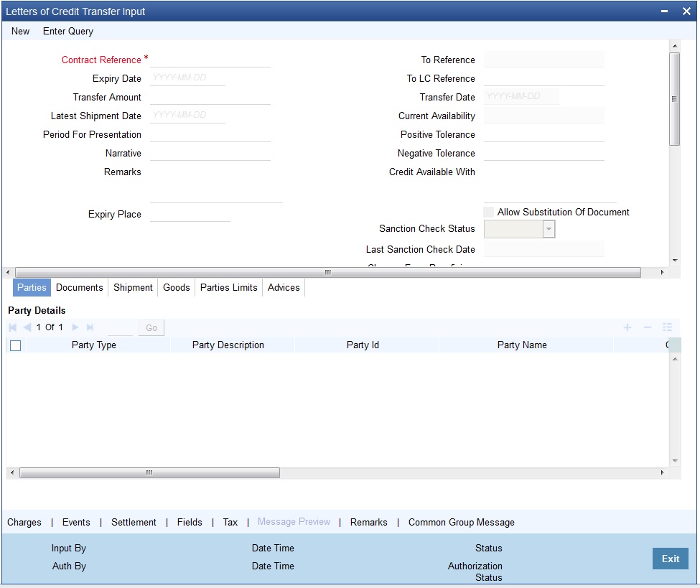Switch to the Advices tab

tap(284, 287)
